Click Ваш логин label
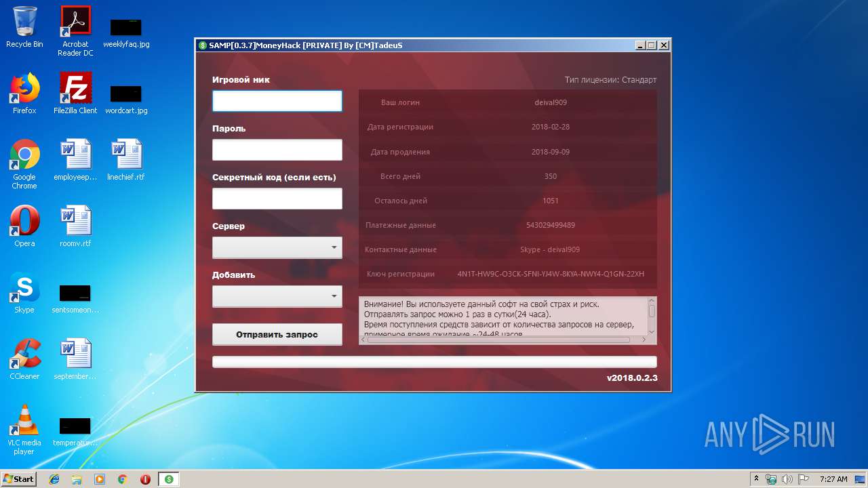The image size is (868, 488). click(x=400, y=102)
